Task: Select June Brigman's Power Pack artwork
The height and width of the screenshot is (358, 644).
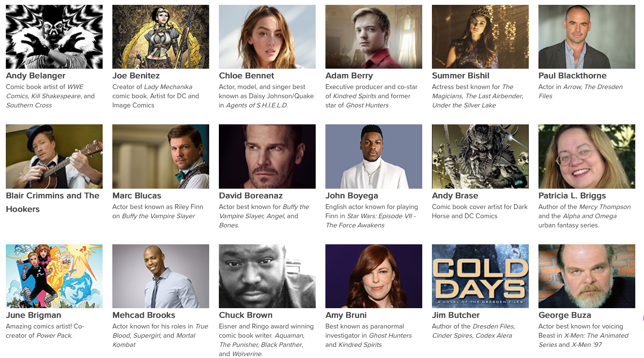Action: click(54, 276)
